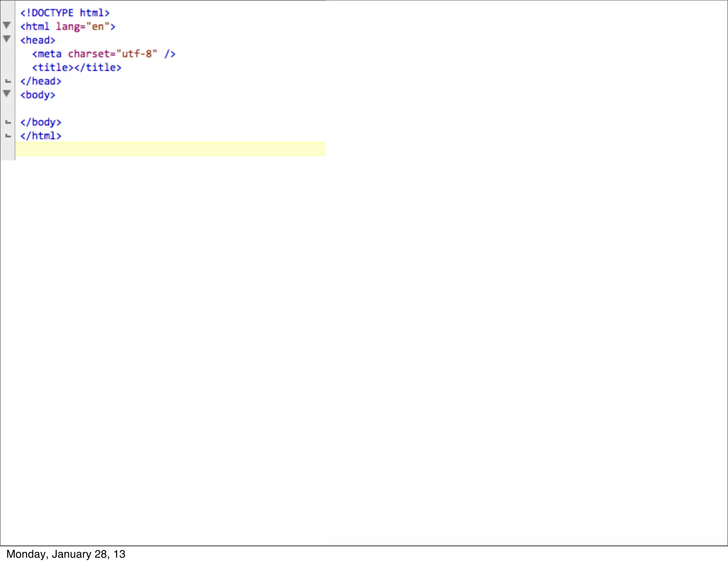This screenshot has width=728, height=564.
Task: Collapse the head section fold triangle
Action: tap(7, 39)
